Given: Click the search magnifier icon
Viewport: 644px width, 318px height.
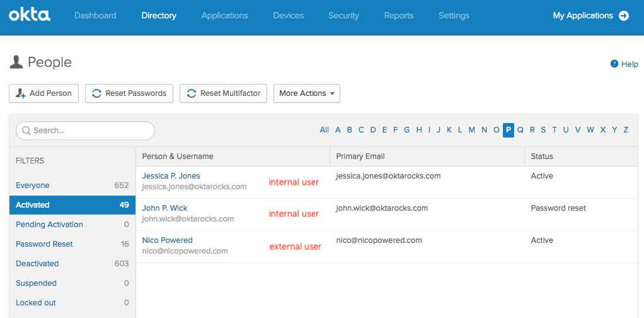Looking at the screenshot, I should click(x=26, y=131).
